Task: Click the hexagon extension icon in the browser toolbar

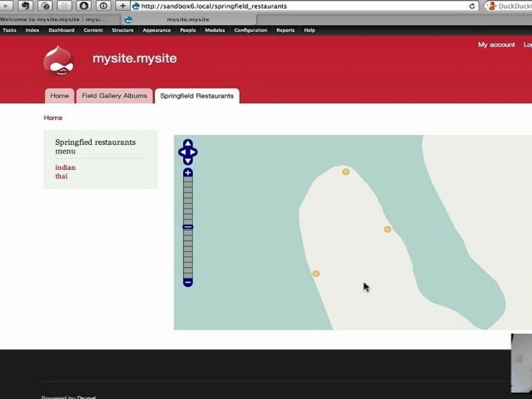Action: pyautogui.click(x=84, y=6)
